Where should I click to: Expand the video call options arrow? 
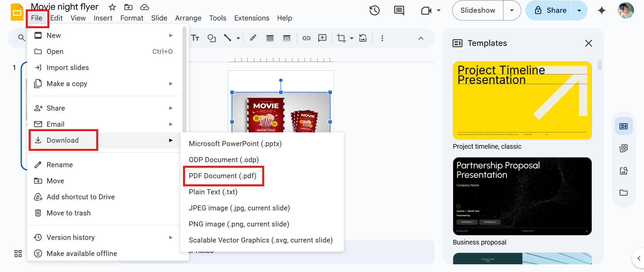pos(439,10)
